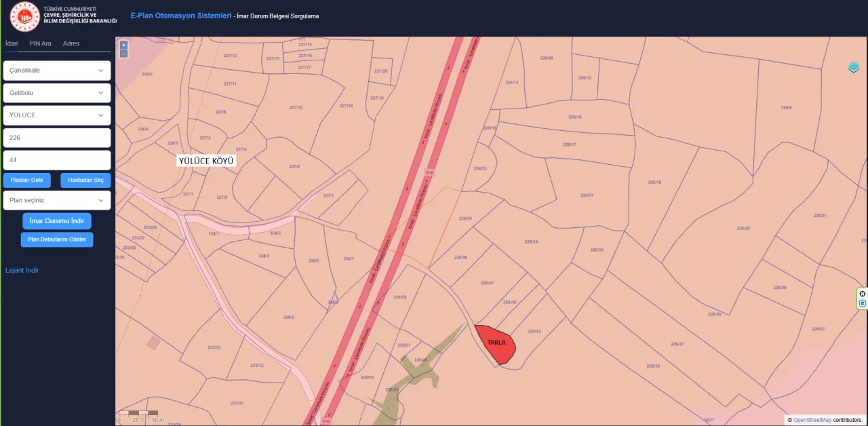Click the 'Planları Getir' button

[x=27, y=180]
